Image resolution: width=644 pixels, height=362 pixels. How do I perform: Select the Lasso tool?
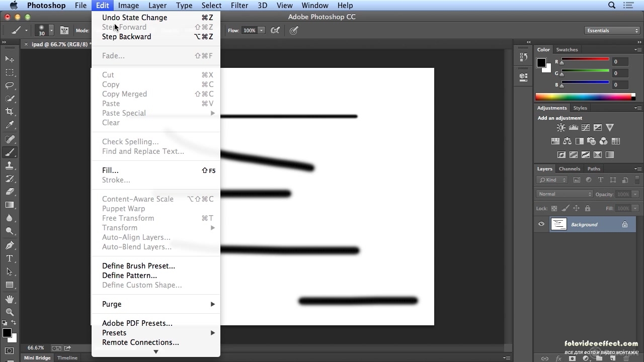pos(10,85)
